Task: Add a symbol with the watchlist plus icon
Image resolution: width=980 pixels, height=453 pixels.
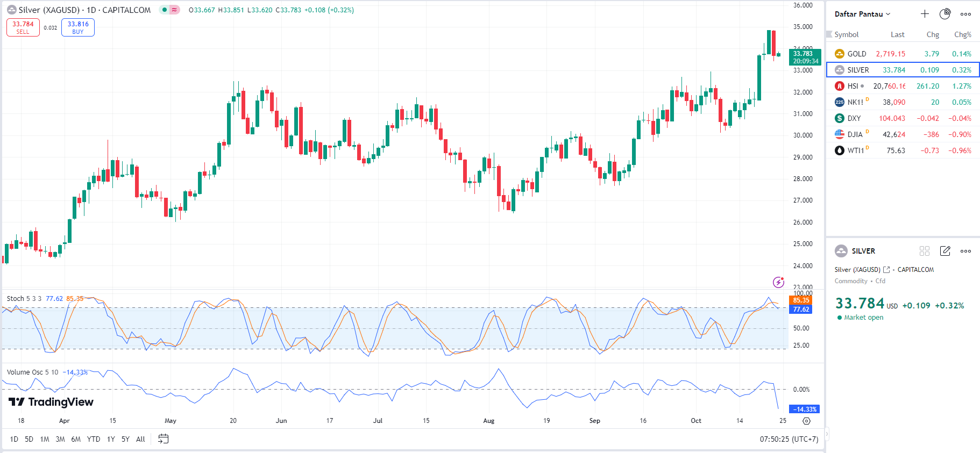Action: [x=925, y=14]
